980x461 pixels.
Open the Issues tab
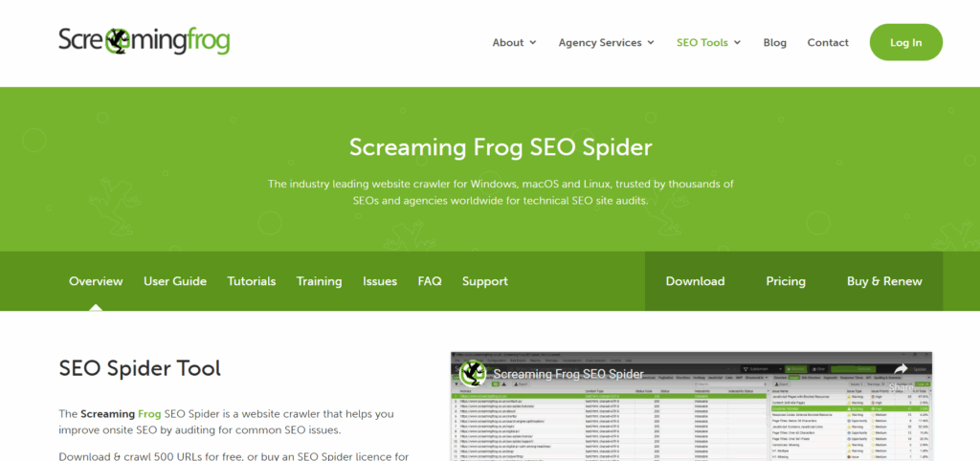[380, 281]
